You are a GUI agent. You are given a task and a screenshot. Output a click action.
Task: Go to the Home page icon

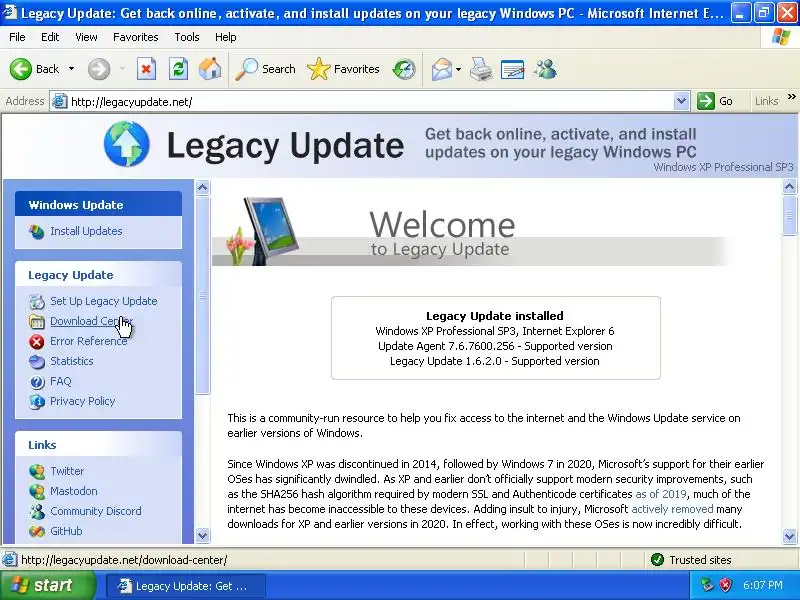point(210,69)
